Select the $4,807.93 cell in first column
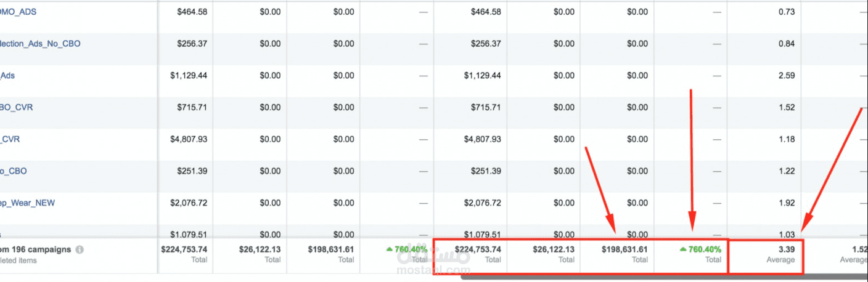The width and height of the screenshot is (868, 282). tap(189, 139)
